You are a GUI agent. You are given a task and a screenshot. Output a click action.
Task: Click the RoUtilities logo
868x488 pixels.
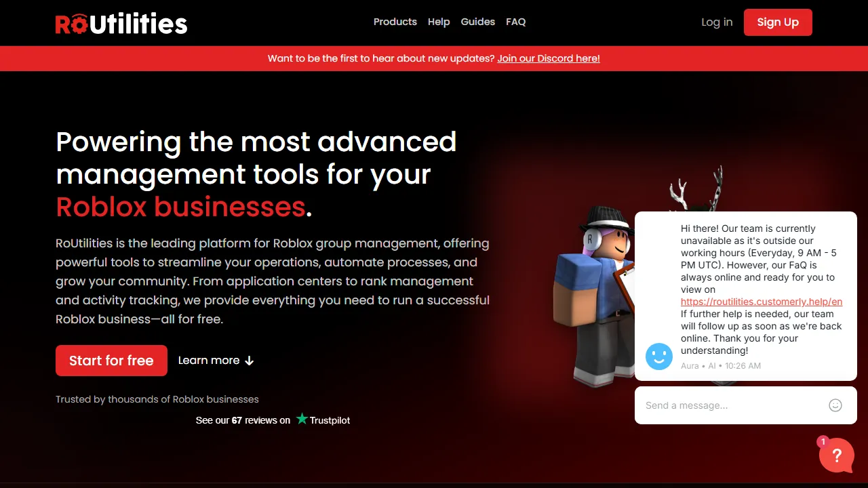(x=121, y=22)
